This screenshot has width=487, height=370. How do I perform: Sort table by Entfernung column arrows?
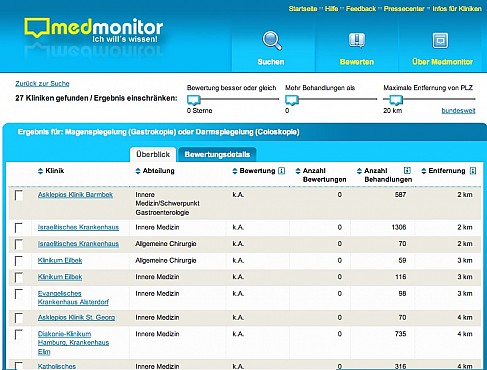point(424,171)
